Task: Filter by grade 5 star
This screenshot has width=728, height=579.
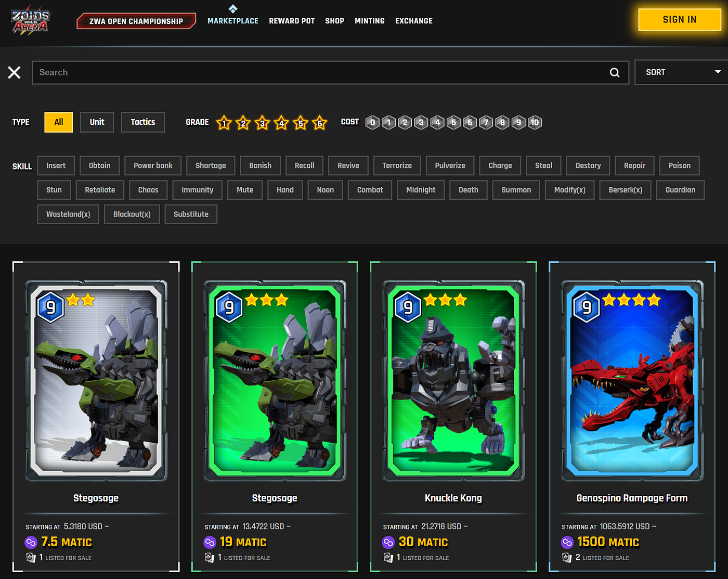Action: (301, 123)
